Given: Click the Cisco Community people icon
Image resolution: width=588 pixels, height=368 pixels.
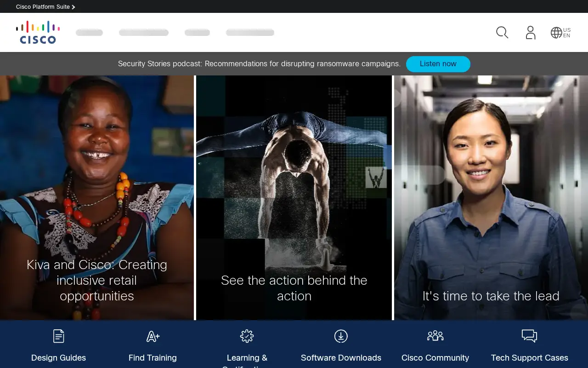Looking at the screenshot, I should [435, 336].
